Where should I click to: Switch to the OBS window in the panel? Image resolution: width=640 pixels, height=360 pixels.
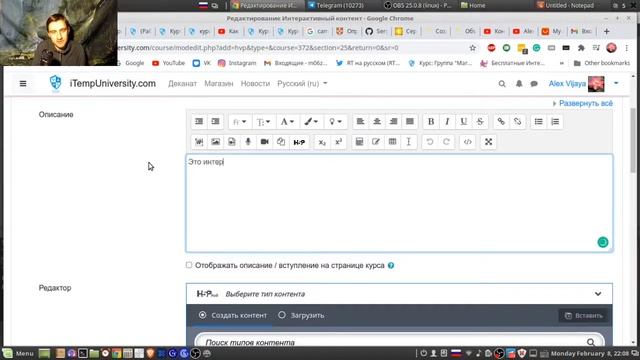click(418, 5)
